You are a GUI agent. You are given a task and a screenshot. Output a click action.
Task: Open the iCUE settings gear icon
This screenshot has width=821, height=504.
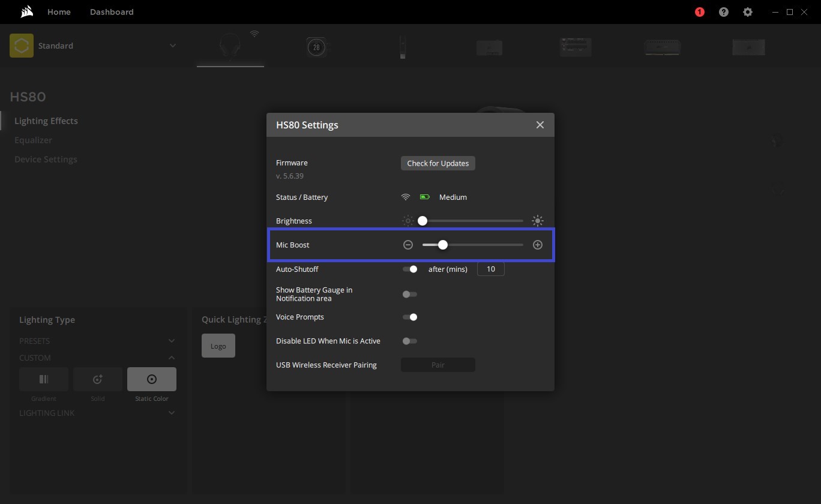tap(747, 12)
